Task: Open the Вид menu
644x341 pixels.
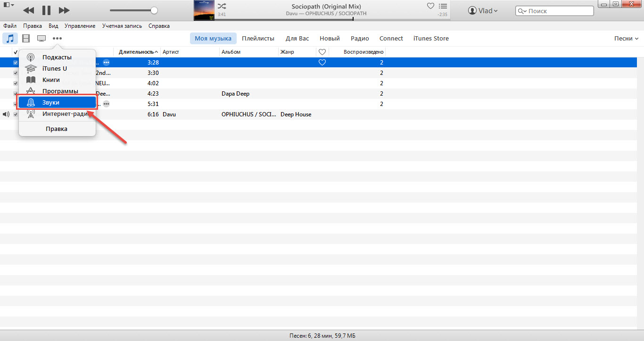Action: click(x=53, y=26)
